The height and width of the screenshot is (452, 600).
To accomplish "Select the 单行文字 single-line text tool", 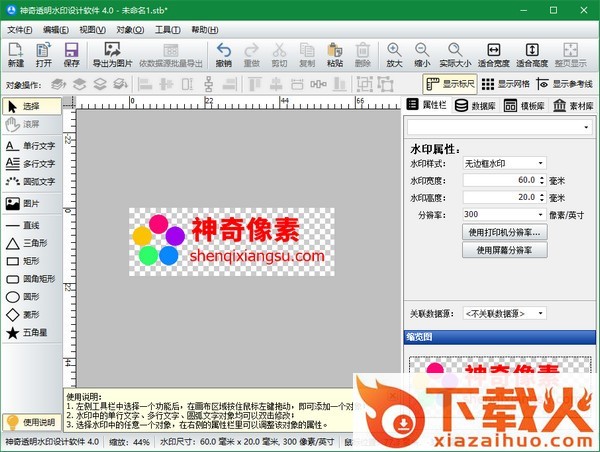I will pos(31,146).
